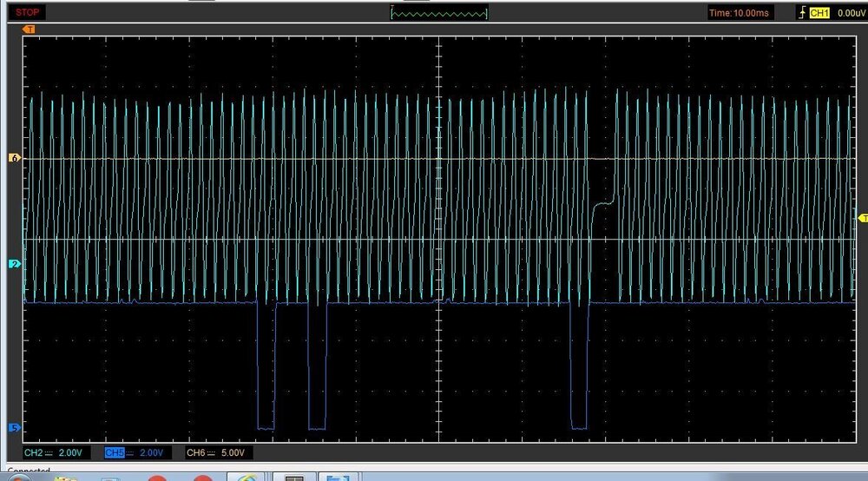Select the orange horizontal trigger position marker
868x481 pixels.
[x=28, y=30]
